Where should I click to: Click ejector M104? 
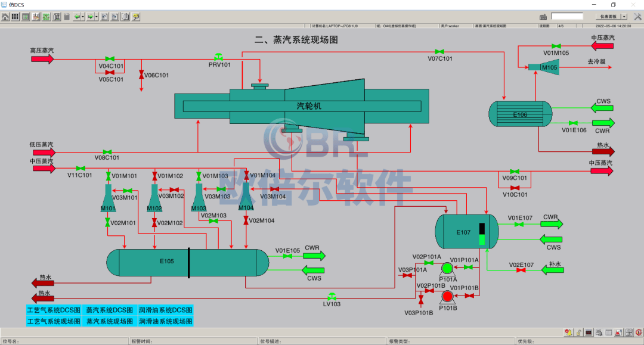(x=246, y=197)
